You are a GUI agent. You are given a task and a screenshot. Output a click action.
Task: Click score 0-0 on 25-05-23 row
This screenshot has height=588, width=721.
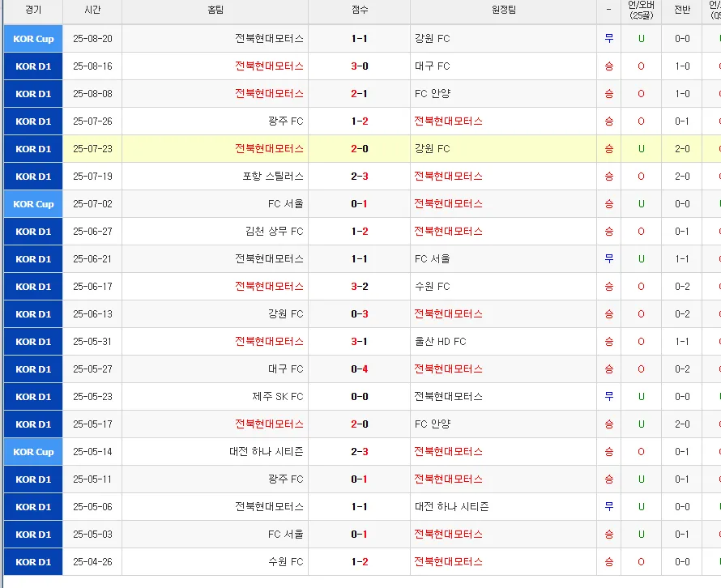click(x=360, y=396)
